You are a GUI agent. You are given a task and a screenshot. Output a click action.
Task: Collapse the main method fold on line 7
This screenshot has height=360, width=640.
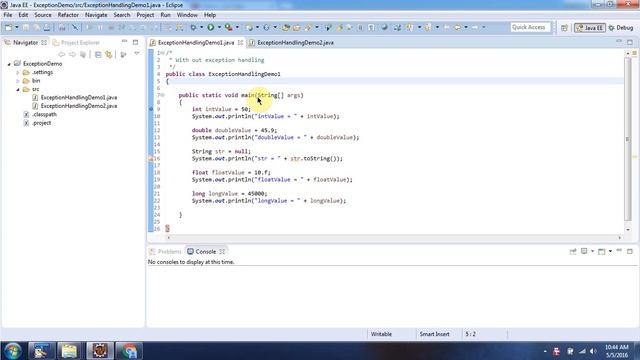click(x=163, y=95)
